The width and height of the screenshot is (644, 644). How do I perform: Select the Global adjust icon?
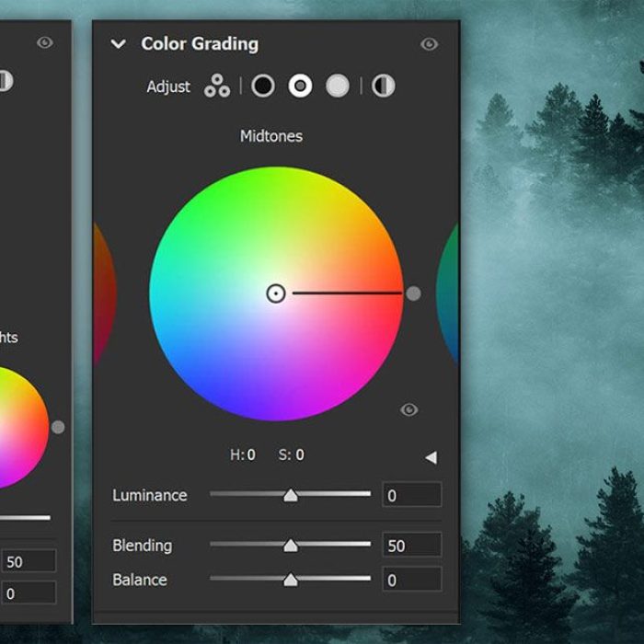point(384,86)
